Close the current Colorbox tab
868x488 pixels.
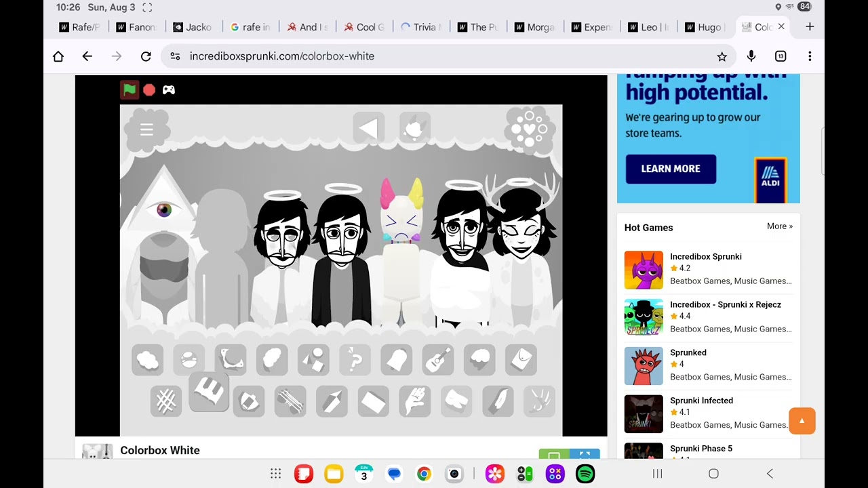(781, 27)
